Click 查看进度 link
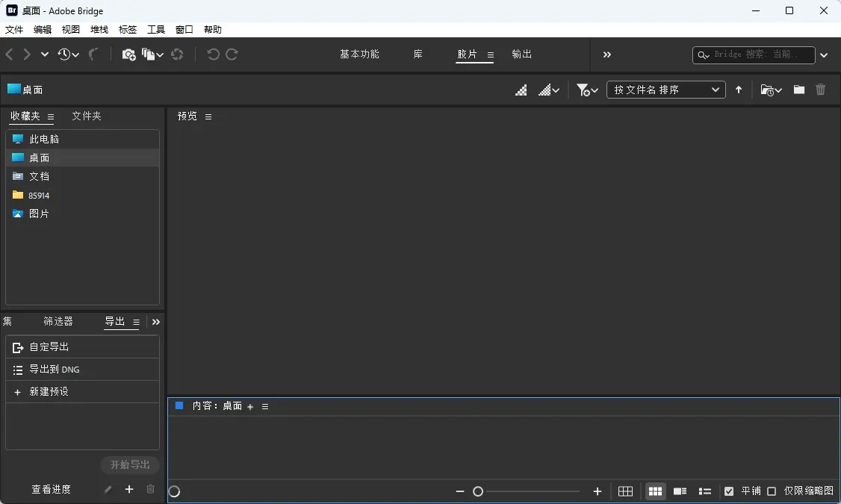 51,489
